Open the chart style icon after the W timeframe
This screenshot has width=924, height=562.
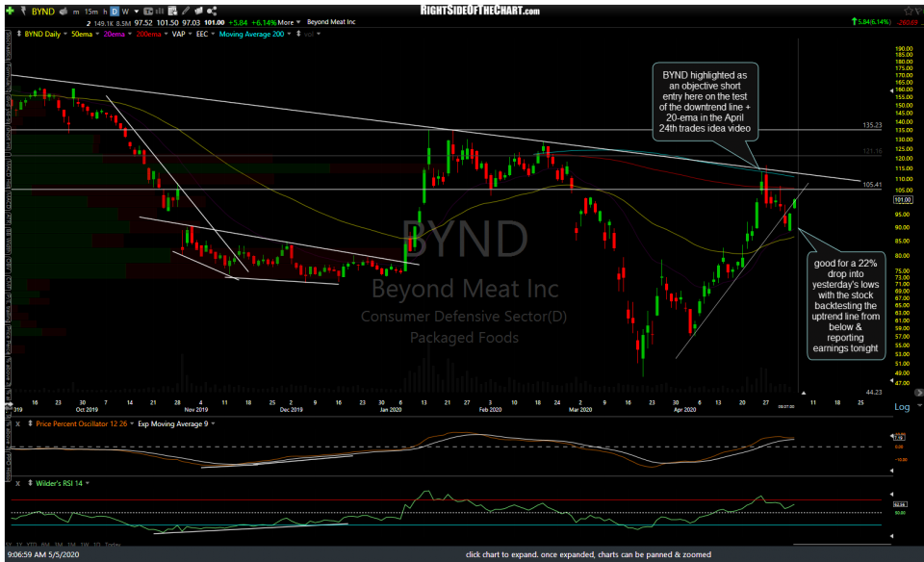point(147,9)
